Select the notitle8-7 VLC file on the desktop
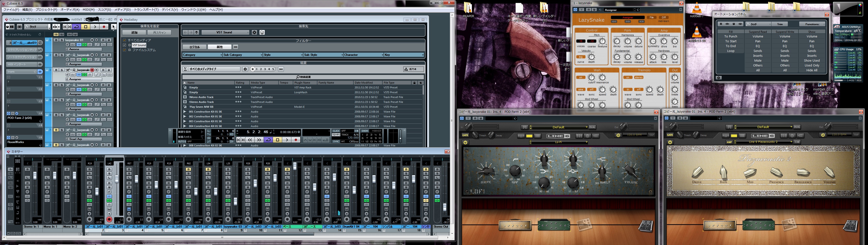The width and height of the screenshot is (868, 245). pyautogui.click(x=697, y=10)
